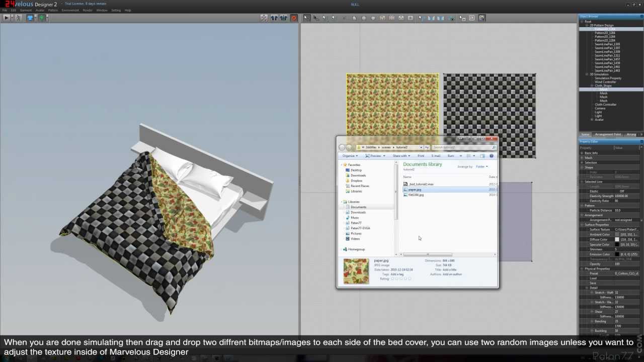Viewport: 644px width, 362px height.
Task: Collapse Physical Properties section
Action: (582, 269)
